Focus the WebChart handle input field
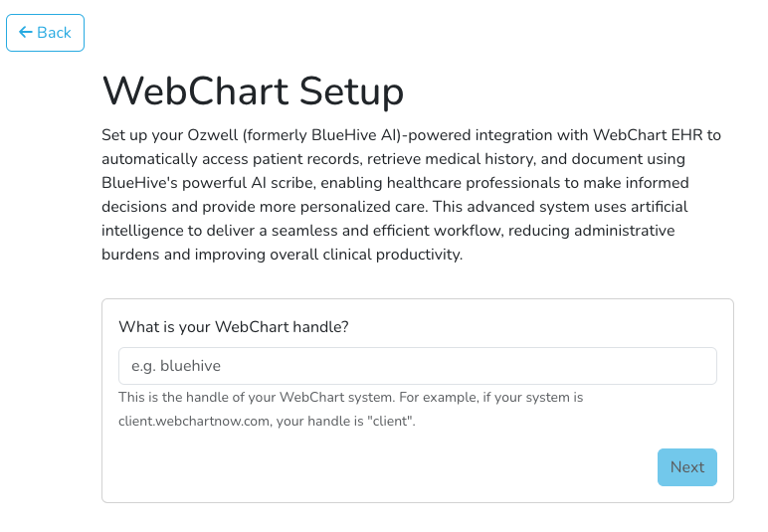Screen dimensions: 768x532 pyautogui.click(x=417, y=366)
